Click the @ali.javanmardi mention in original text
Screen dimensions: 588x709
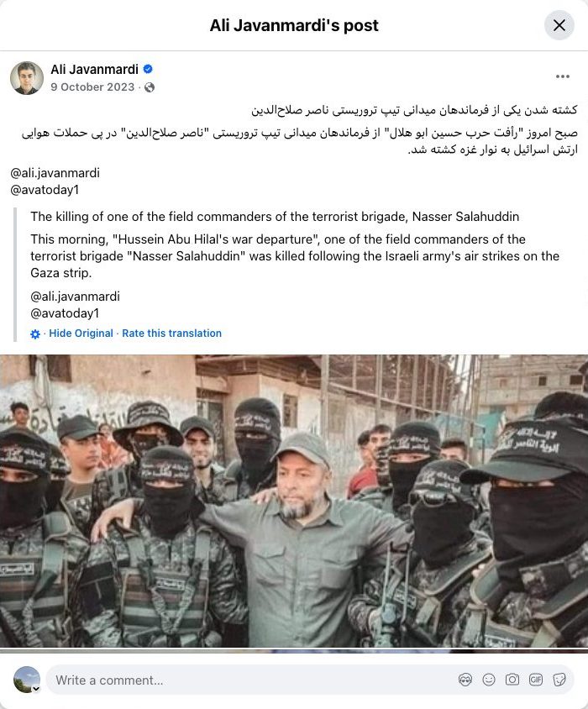(x=55, y=173)
